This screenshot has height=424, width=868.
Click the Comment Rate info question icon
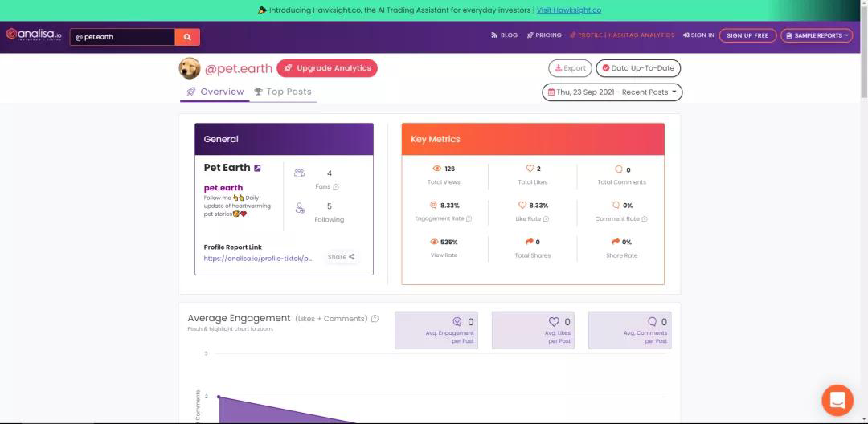645,219
